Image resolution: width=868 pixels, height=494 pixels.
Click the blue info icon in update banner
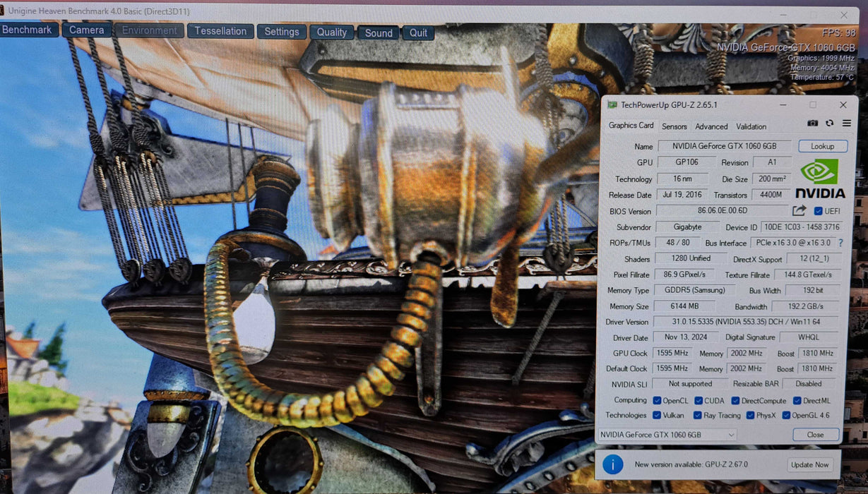coord(612,464)
